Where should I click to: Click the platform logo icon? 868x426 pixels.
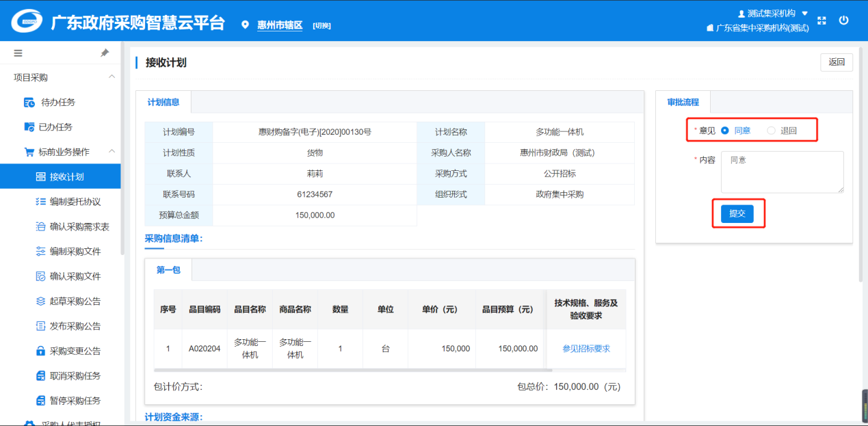(x=27, y=22)
